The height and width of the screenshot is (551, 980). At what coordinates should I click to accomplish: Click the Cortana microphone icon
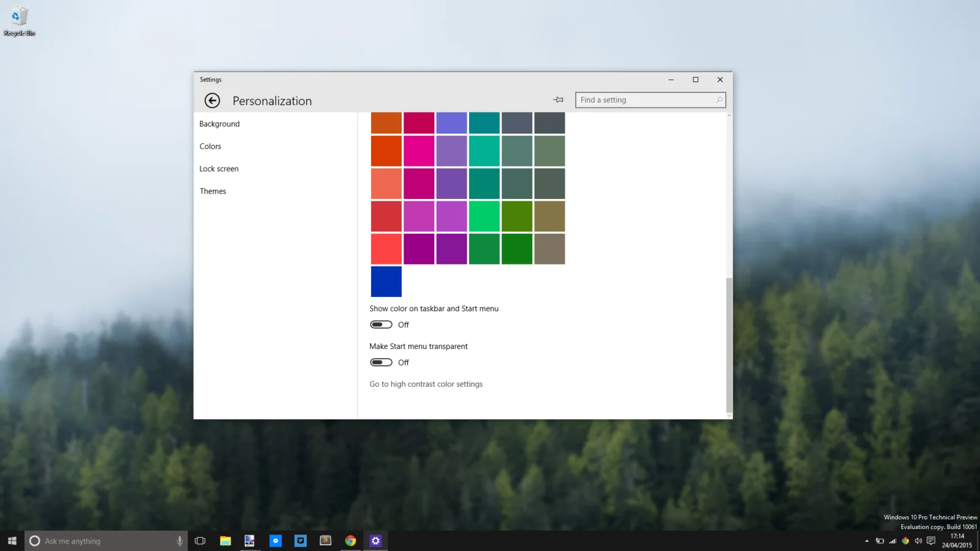pos(179,541)
